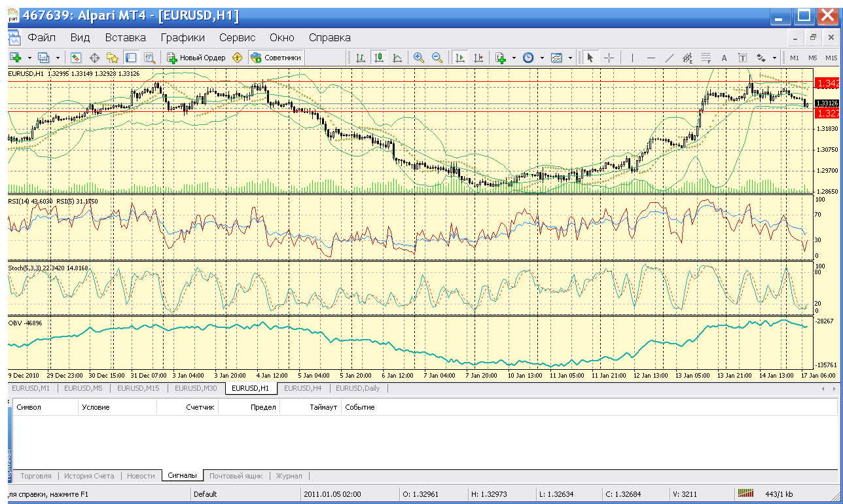This screenshot has height=504, width=843.
Task: Restore the inner chart window button
Action: pyautogui.click(x=813, y=37)
